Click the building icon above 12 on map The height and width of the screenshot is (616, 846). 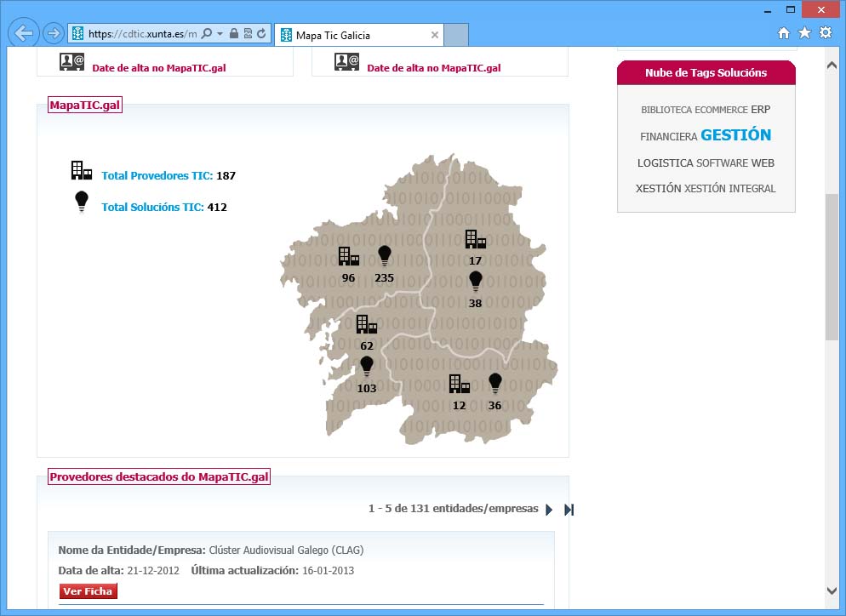point(459,384)
